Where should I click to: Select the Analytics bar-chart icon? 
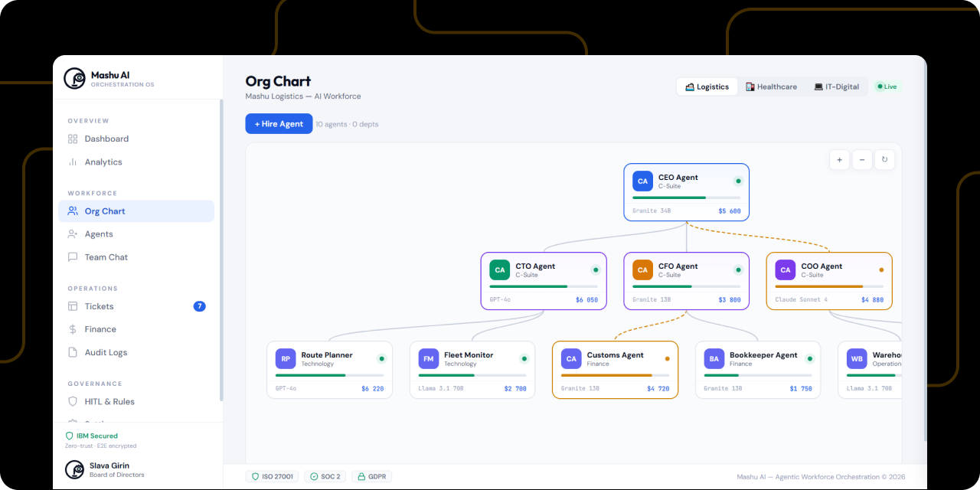[72, 162]
